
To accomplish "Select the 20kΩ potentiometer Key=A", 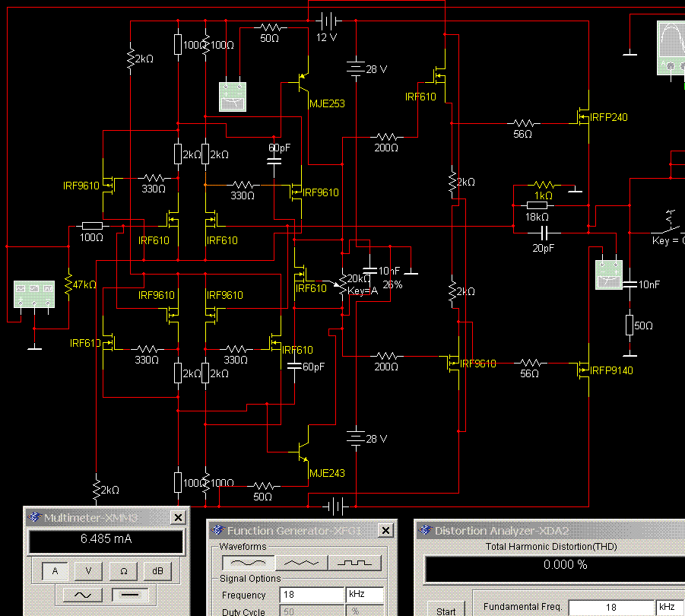I will click(343, 284).
